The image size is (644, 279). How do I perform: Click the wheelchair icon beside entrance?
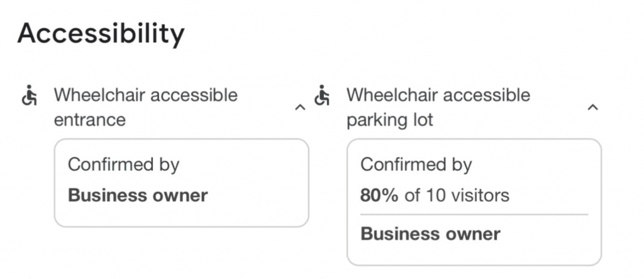point(30,96)
